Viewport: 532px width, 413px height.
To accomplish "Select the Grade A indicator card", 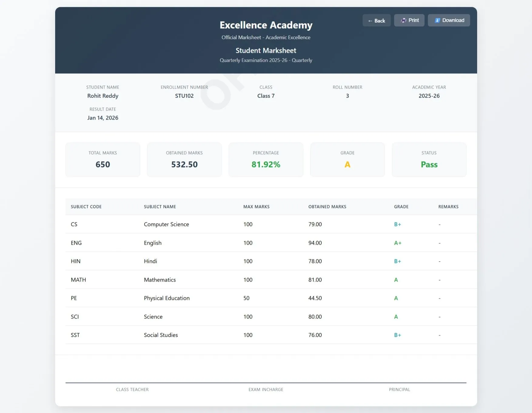I will [347, 160].
